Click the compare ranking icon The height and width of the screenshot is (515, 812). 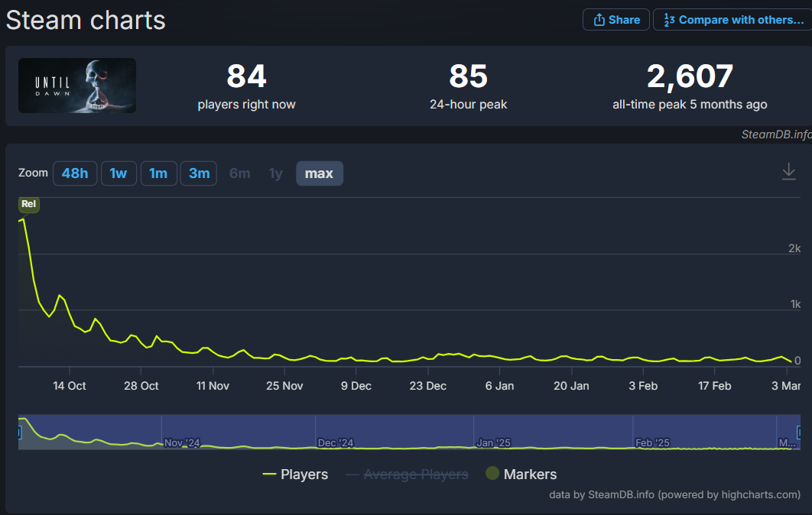point(669,20)
